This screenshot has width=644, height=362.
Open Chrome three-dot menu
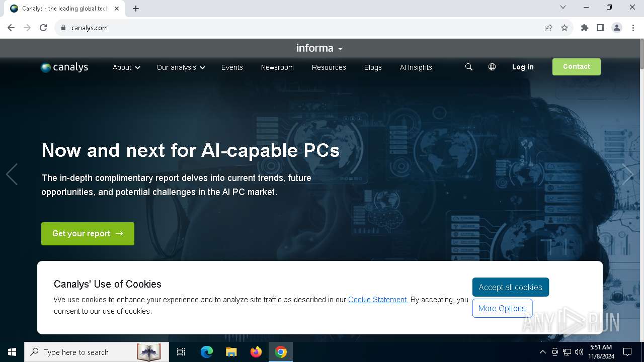coord(633,28)
